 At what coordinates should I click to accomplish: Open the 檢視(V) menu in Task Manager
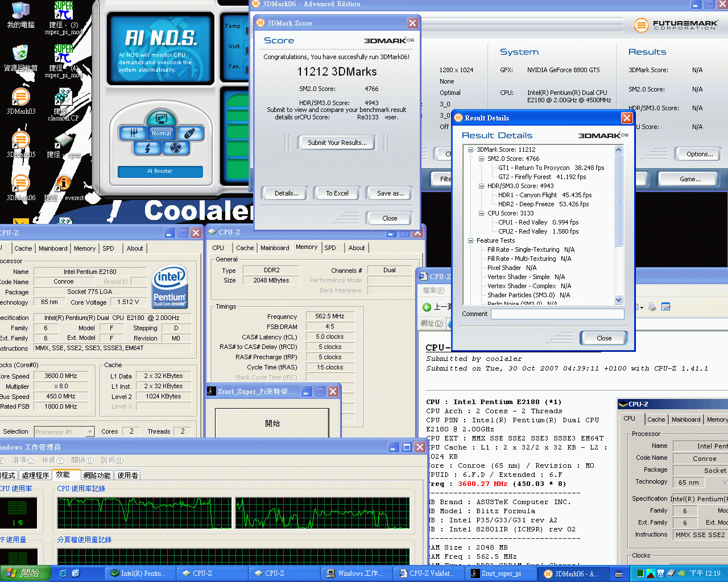pos(53,460)
